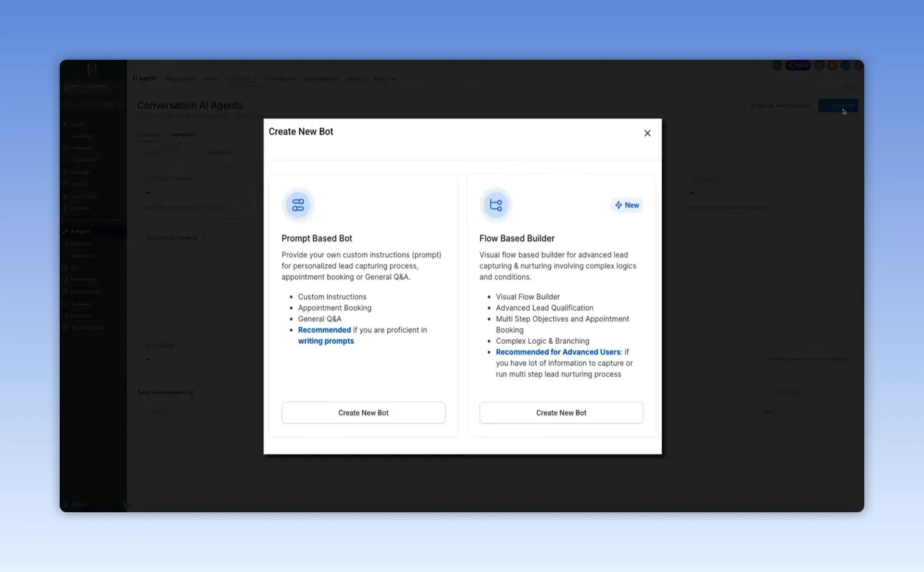Click "Multi Step Objectives and Appointment Booking" bullet

tap(563, 324)
